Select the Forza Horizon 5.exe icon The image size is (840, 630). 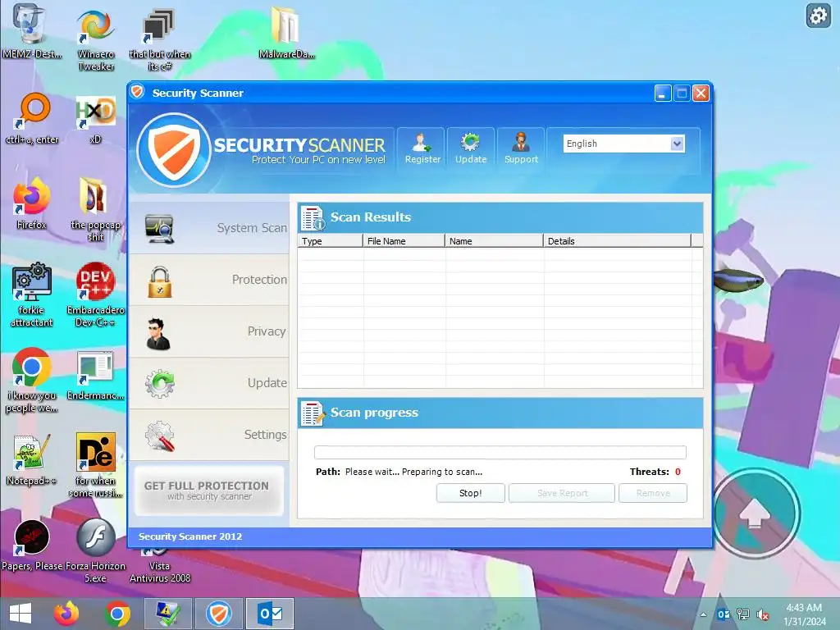tap(95, 550)
